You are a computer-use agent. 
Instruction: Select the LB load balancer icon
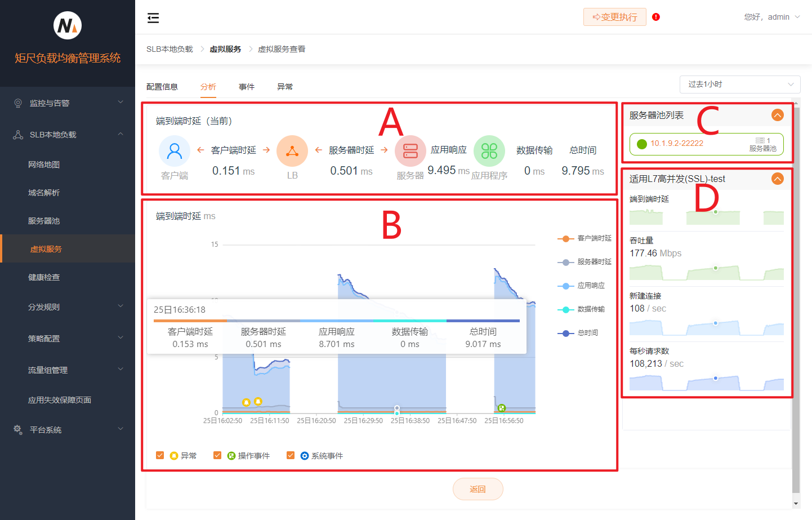[292, 150]
